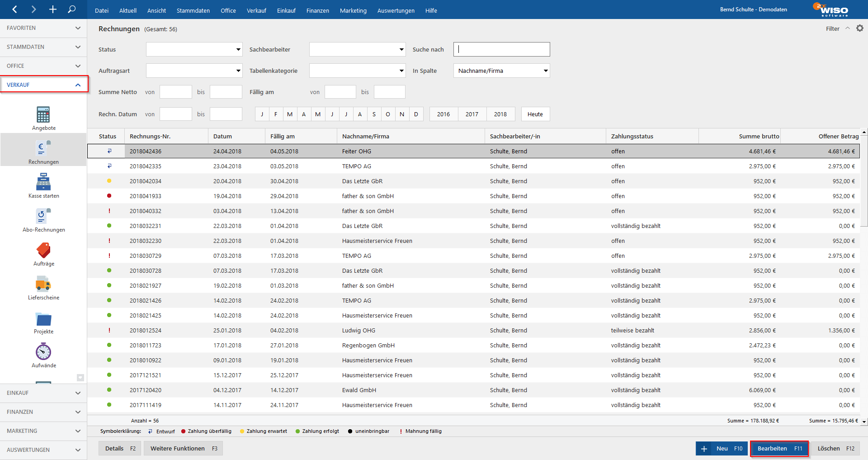Open Aufwände stopwatch icon
Screen dimensions: 868x460
tap(43, 352)
